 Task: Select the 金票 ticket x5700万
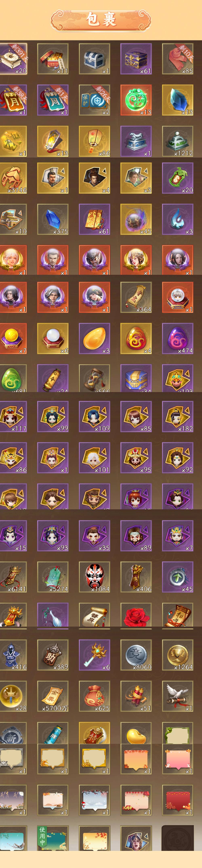tap(53, 696)
